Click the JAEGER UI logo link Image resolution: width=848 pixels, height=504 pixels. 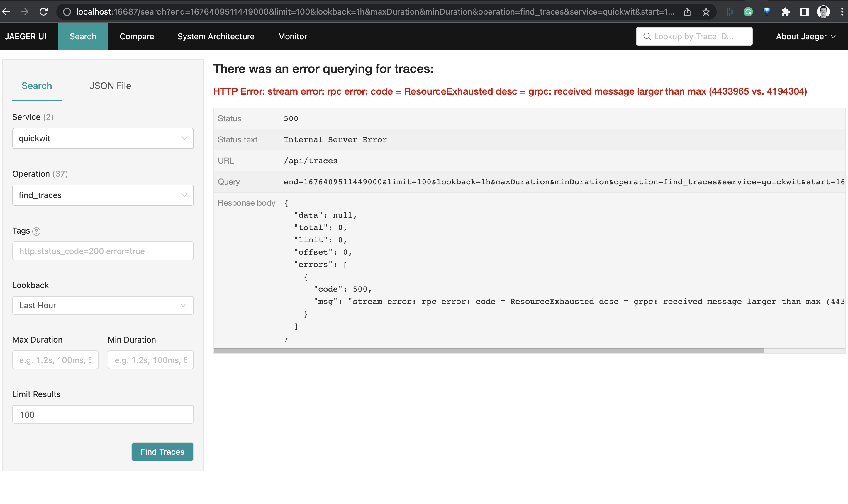(26, 36)
